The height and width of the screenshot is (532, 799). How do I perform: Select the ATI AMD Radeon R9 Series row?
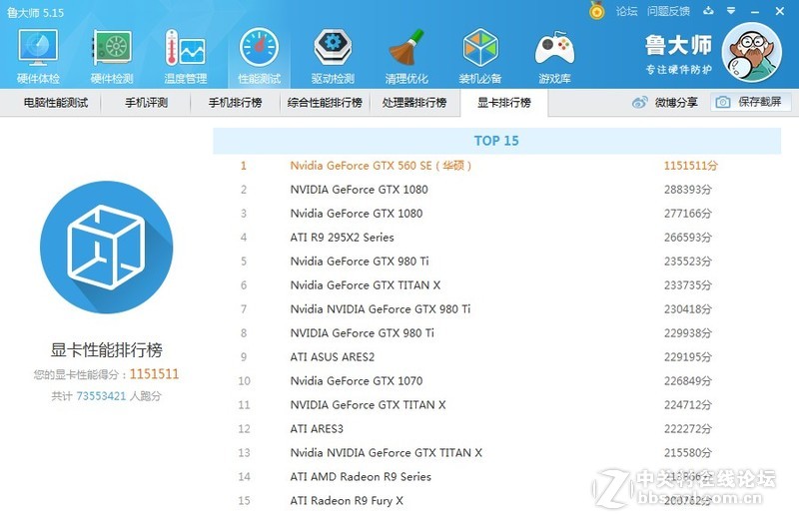496,476
